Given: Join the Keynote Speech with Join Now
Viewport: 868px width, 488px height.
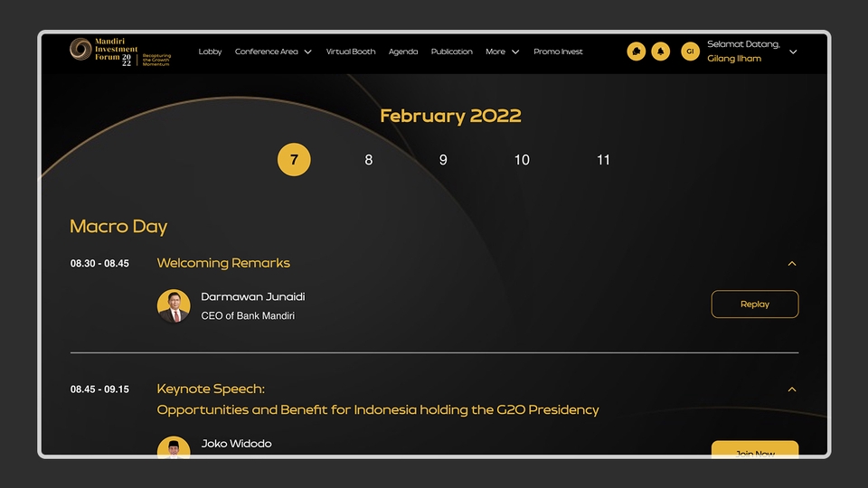Looking at the screenshot, I should click(x=754, y=449).
